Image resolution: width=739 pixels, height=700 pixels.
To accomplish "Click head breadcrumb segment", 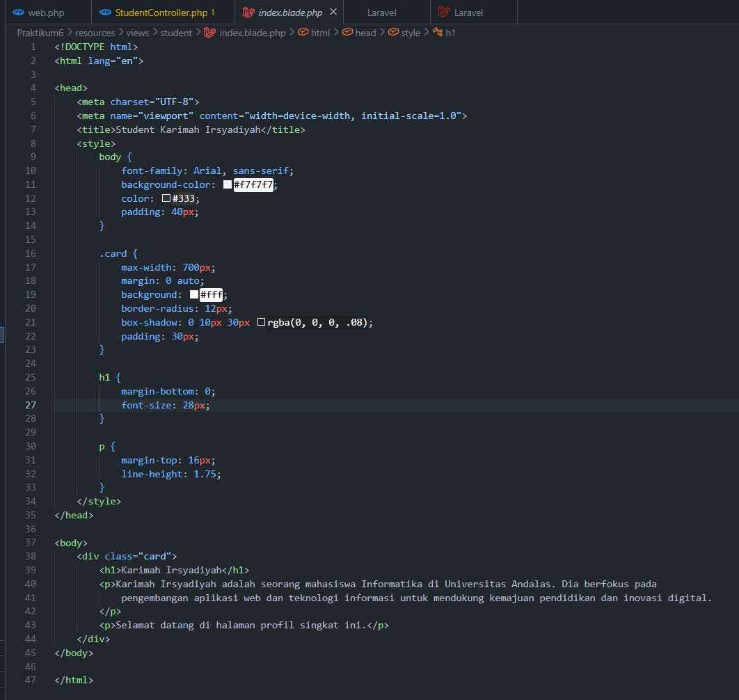I will click(365, 33).
